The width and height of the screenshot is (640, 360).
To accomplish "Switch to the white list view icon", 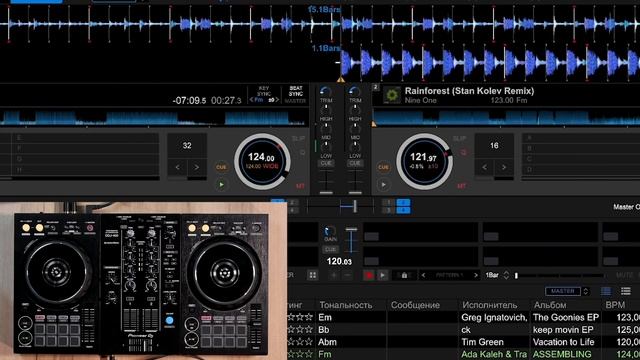I will pos(626,291).
